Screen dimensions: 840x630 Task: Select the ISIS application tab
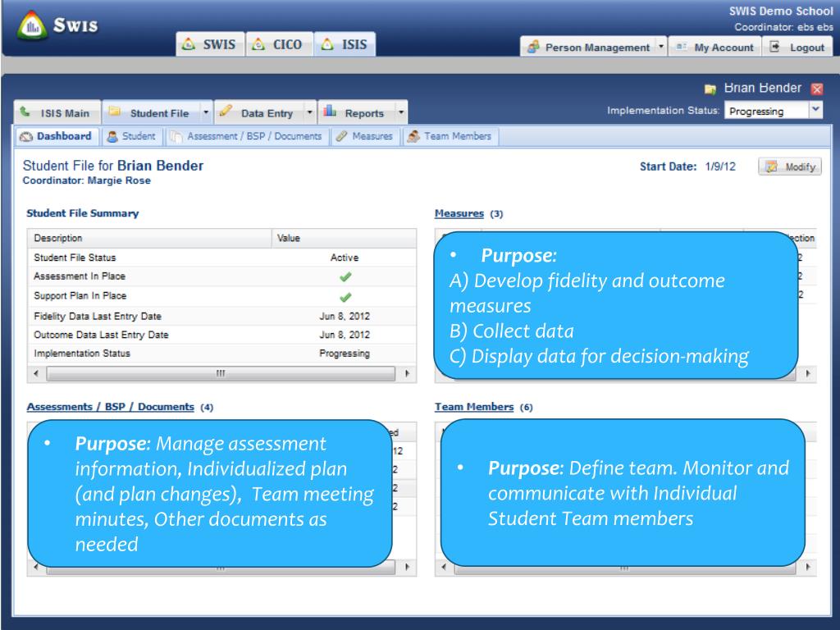click(345, 44)
